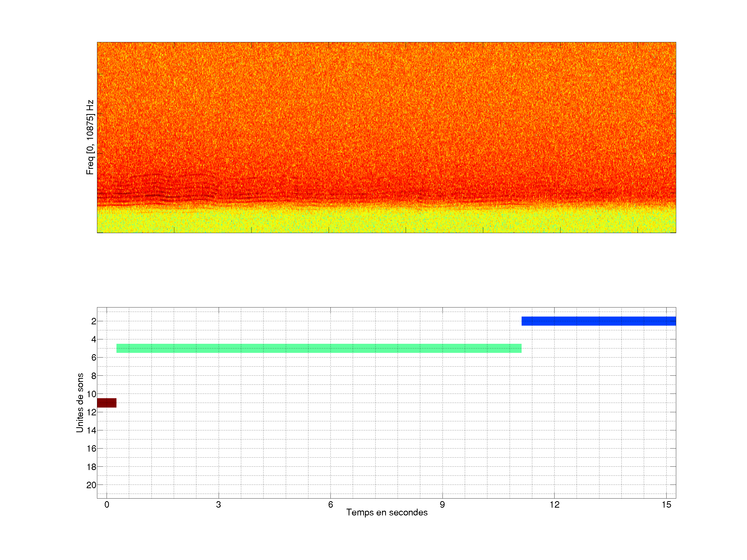
Task: Click the 'Unites de sons' axis label
Action: coord(80,403)
